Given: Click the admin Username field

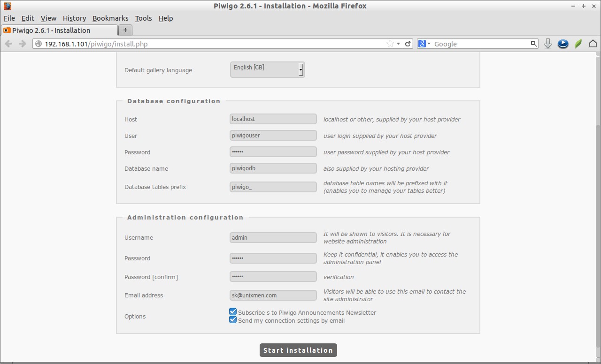Looking at the screenshot, I should (273, 237).
